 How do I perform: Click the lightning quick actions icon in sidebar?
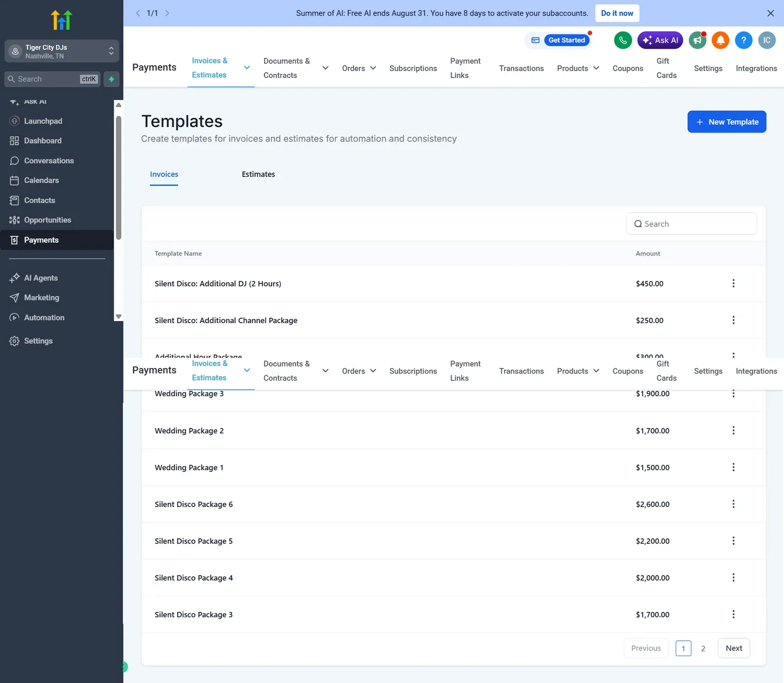click(111, 79)
